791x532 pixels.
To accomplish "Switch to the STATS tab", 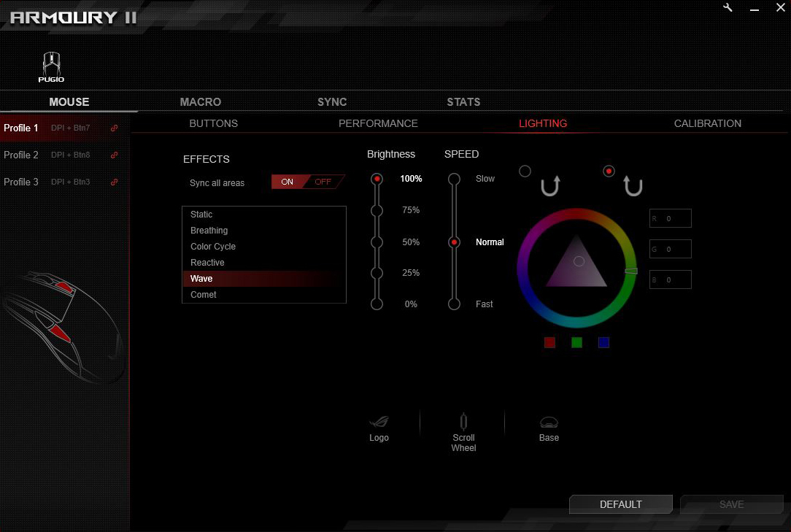I will (x=463, y=102).
